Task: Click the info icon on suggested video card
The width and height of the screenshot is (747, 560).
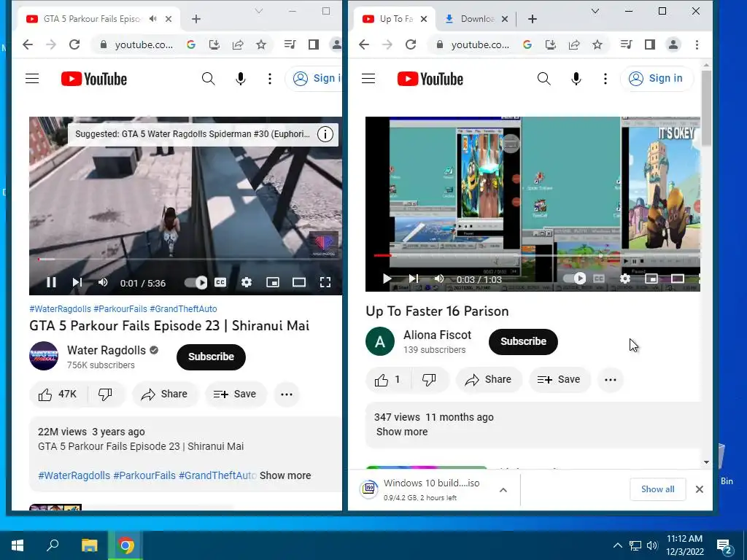Action: point(325,134)
